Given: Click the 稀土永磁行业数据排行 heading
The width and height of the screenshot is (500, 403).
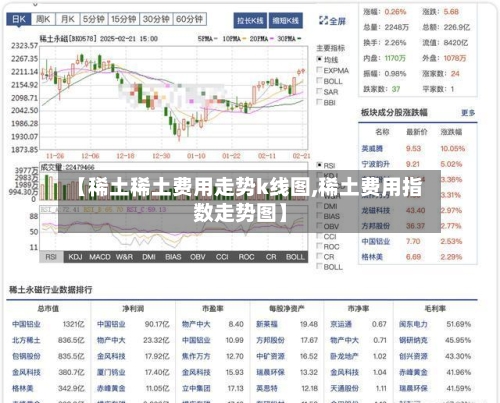Looking at the screenshot, I should point(51,290).
